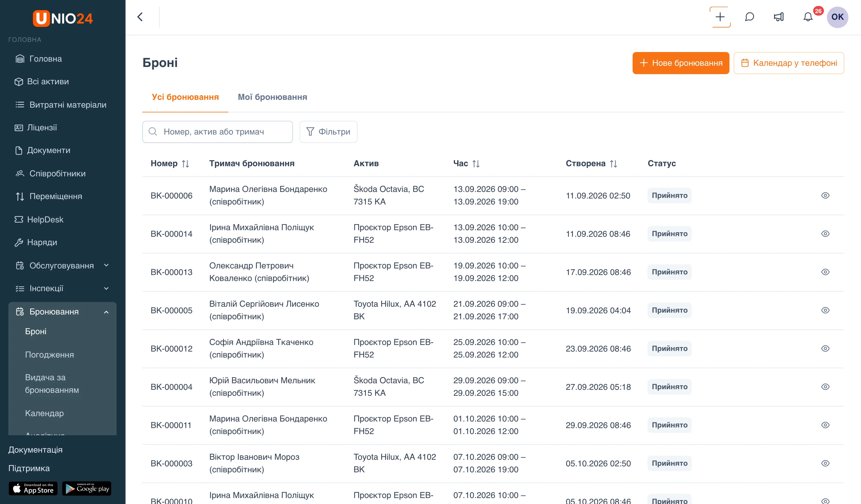Click the UNIO24 logo
Viewport: 861px width, 504px height.
click(62, 18)
